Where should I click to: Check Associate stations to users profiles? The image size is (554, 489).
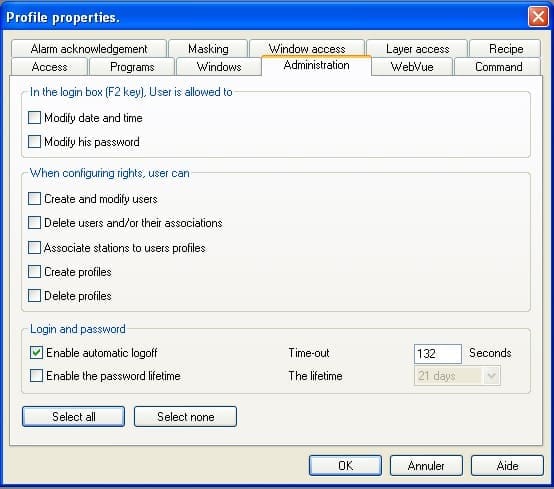click(x=34, y=247)
